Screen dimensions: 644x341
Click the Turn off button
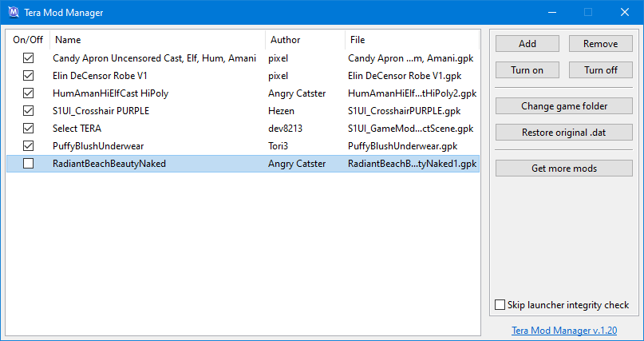pyautogui.click(x=601, y=70)
